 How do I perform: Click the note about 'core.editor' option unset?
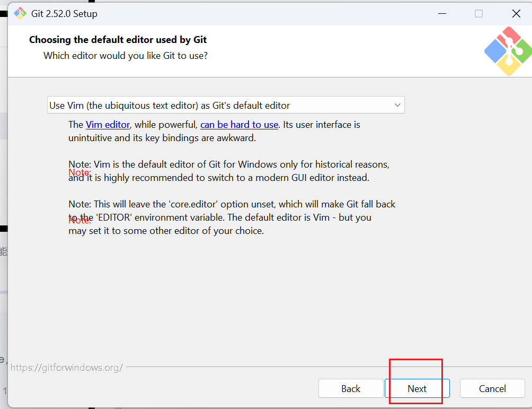click(232, 217)
